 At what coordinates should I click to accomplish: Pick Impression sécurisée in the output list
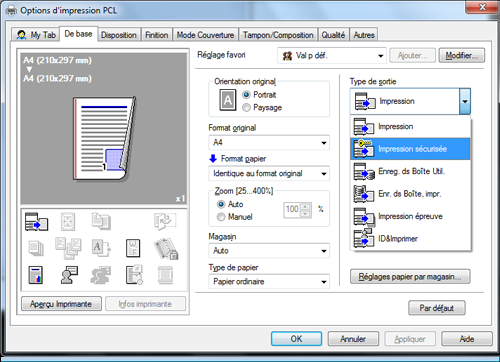coord(410,149)
